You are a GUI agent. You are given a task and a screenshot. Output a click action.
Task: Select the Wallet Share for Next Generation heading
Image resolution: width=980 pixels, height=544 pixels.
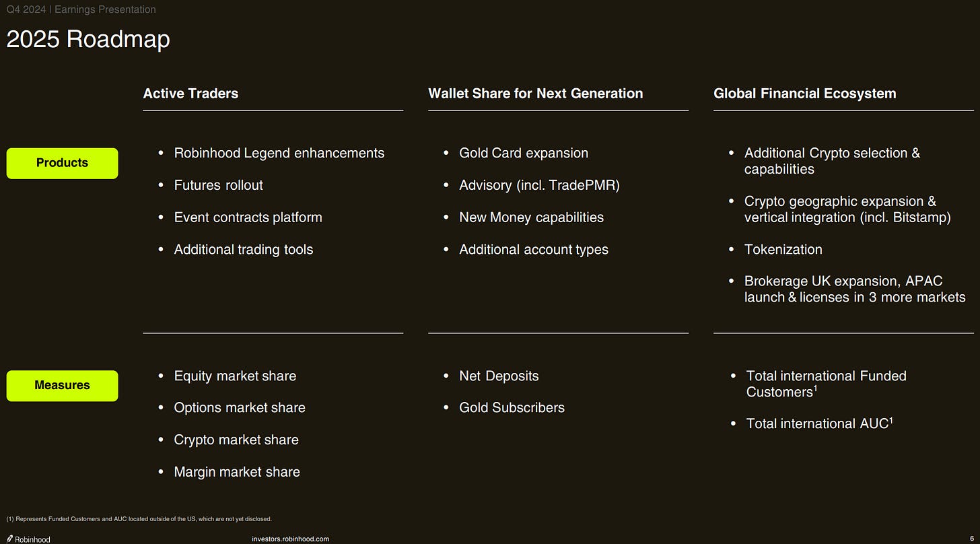(x=535, y=94)
